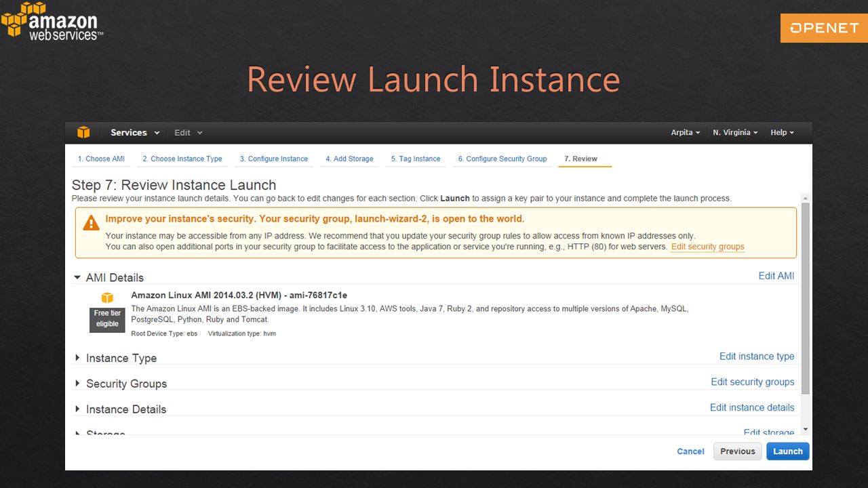Click the OPENET logo on the slide
The width and height of the screenshot is (868, 488).
824,28
